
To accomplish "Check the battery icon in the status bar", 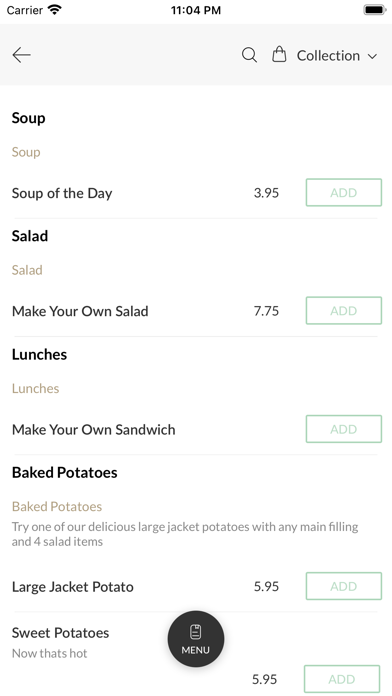I will click(x=375, y=10).
